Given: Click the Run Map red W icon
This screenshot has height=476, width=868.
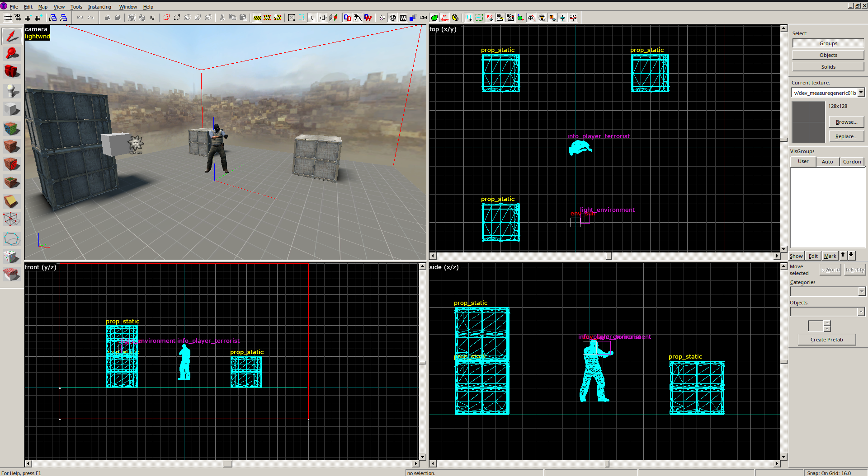Looking at the screenshot, I should tap(368, 18).
